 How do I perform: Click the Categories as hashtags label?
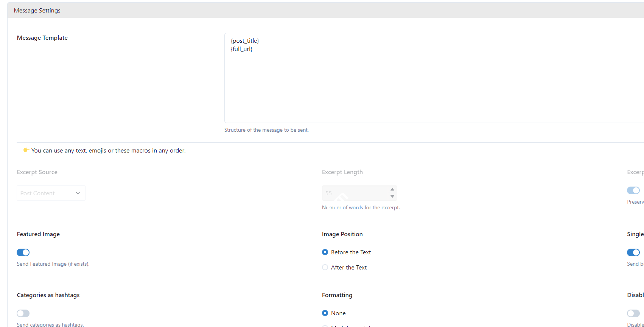48,295
